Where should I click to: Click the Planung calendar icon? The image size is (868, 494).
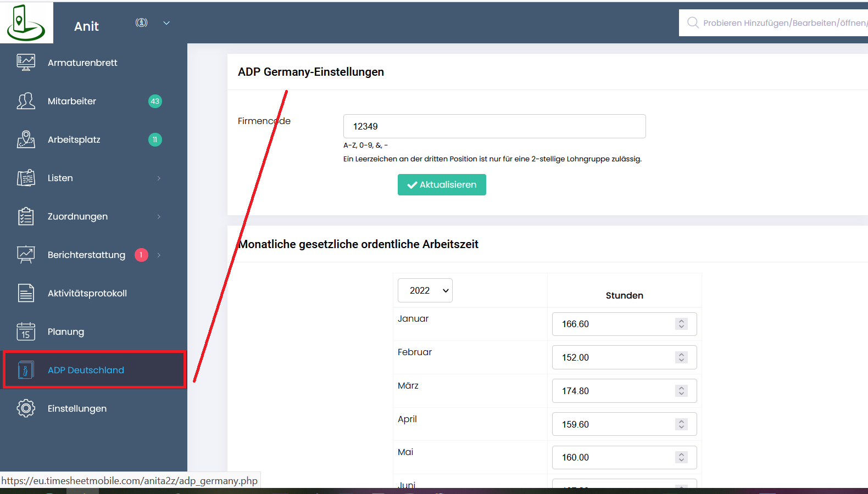click(26, 332)
